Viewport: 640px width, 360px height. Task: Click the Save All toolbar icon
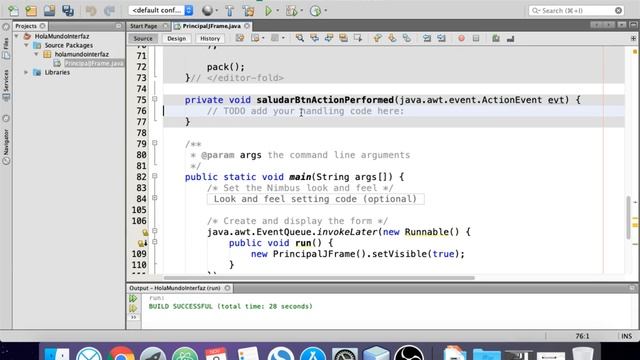(x=68, y=11)
